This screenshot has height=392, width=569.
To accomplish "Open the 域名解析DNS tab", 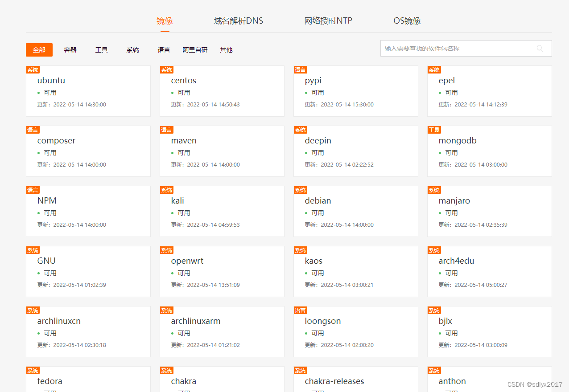I will tap(239, 21).
